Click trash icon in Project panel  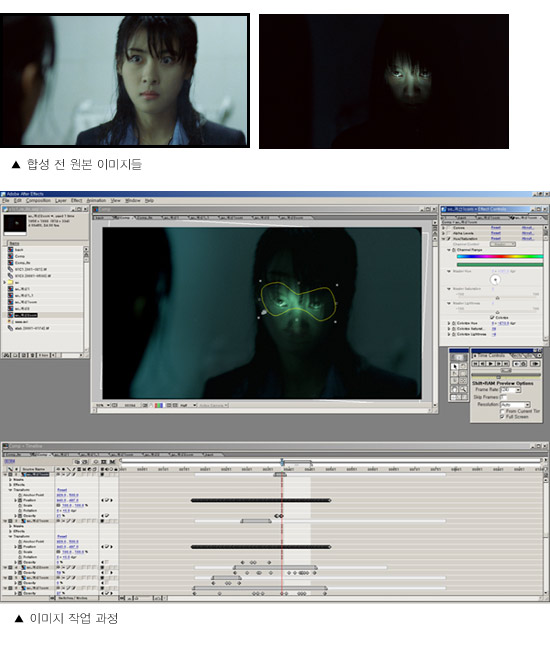[x=32, y=355]
